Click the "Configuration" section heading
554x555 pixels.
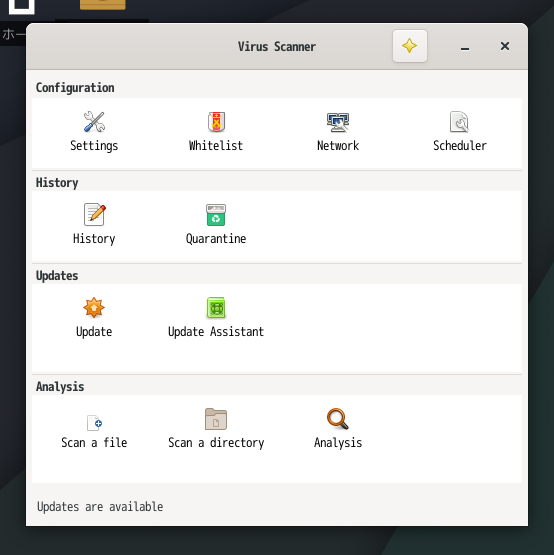click(75, 88)
